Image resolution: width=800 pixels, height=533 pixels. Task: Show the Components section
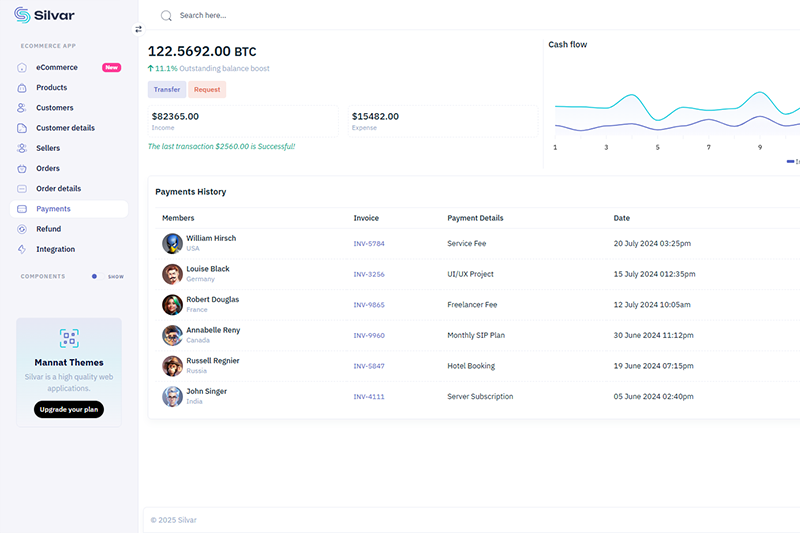tap(115, 277)
